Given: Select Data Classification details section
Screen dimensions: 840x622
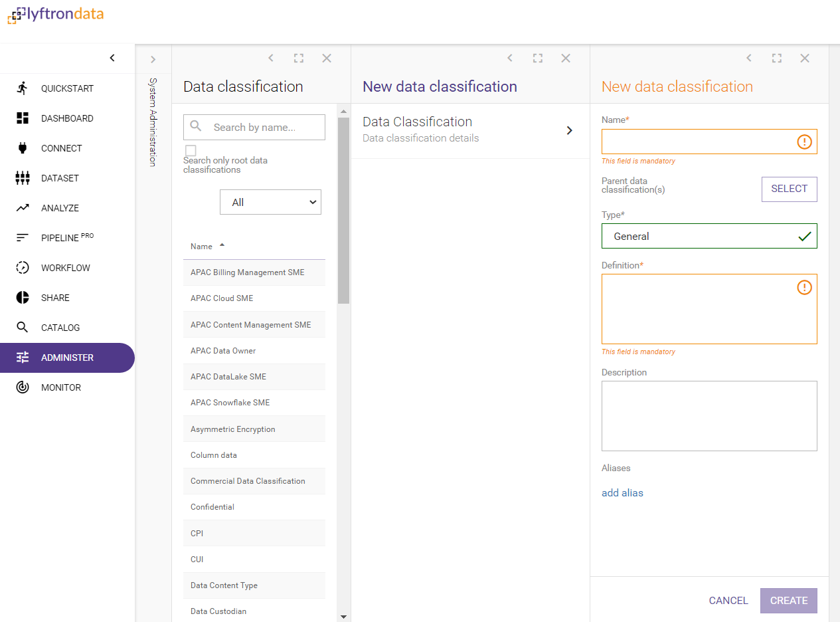Looking at the screenshot, I should 470,130.
